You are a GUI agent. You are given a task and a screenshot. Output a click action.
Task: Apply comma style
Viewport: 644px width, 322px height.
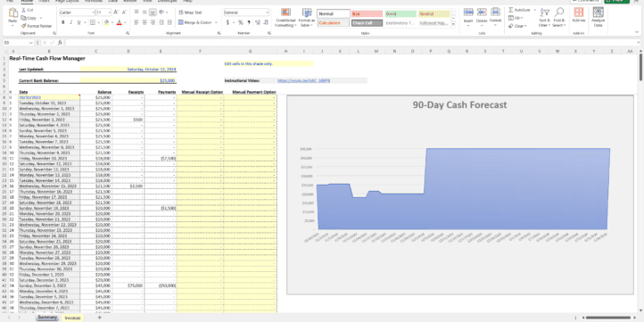coord(249,22)
